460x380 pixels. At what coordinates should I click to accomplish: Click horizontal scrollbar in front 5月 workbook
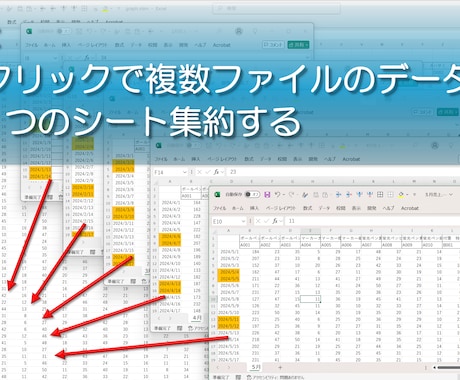(448, 367)
